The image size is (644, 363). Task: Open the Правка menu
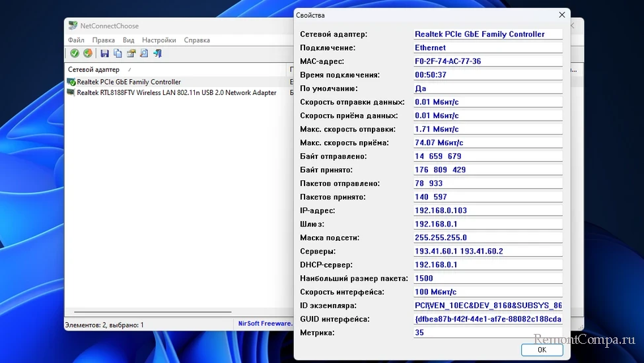pyautogui.click(x=104, y=40)
